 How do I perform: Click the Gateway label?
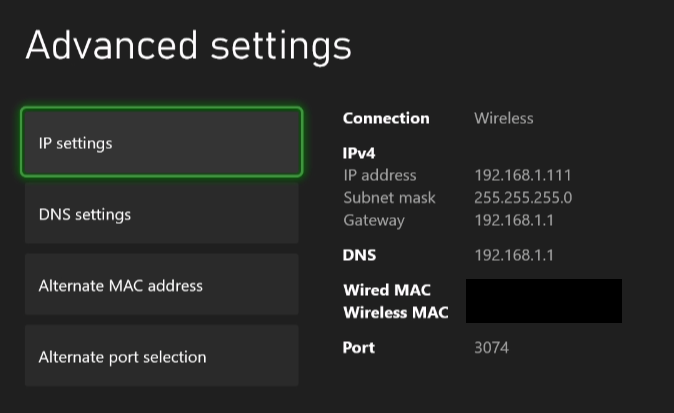point(374,220)
